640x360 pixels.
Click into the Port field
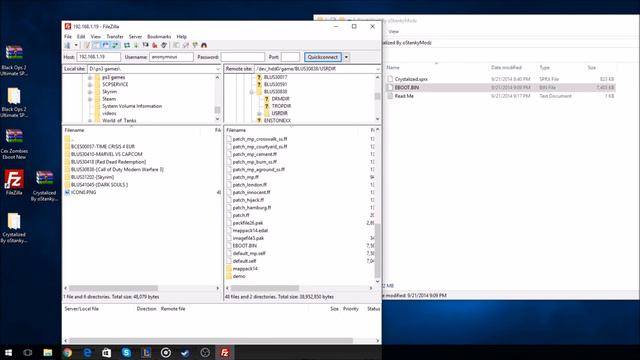[x=290, y=57]
